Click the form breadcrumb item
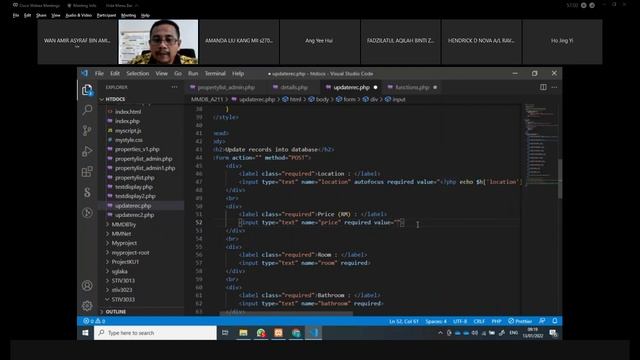Screen dimensions: 640x360 pos(346,99)
